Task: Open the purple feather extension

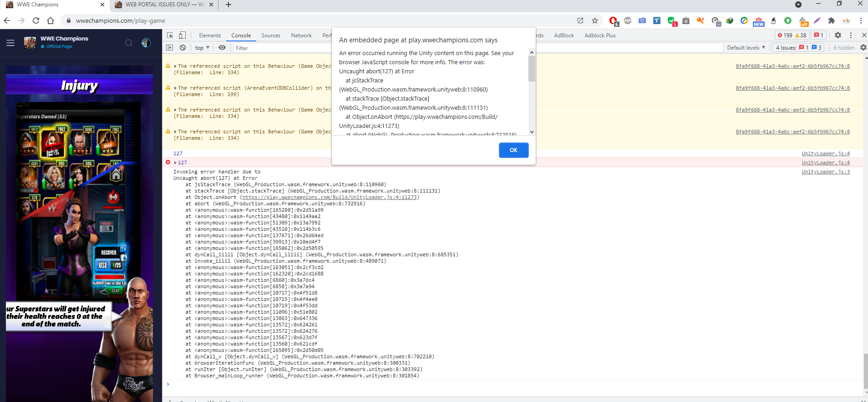Action: (x=817, y=20)
